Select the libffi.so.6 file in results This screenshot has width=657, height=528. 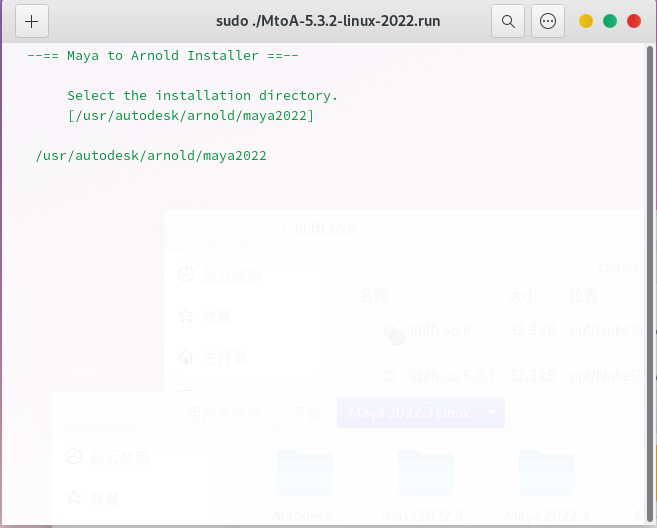[440, 329]
